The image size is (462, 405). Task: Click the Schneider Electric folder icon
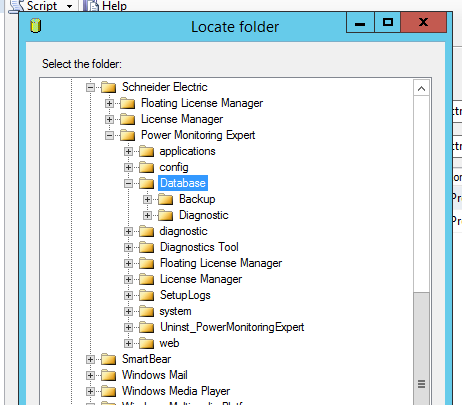109,87
